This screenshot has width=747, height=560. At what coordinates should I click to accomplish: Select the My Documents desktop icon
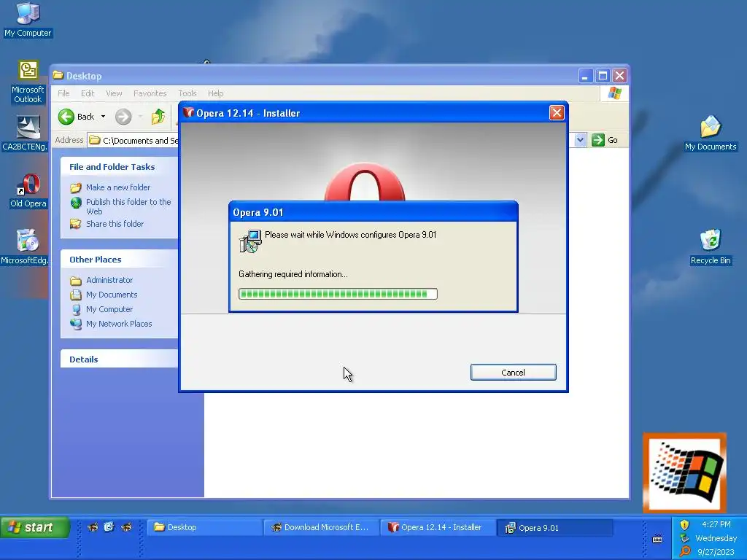711,133
